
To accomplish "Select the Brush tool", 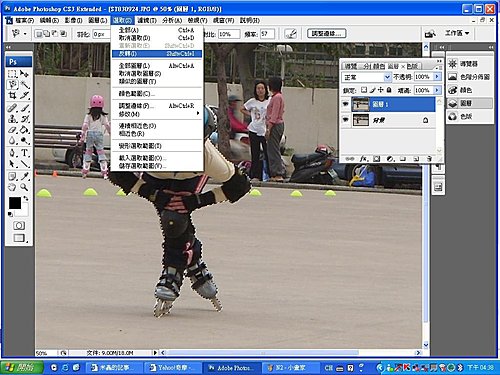I will tap(24, 108).
